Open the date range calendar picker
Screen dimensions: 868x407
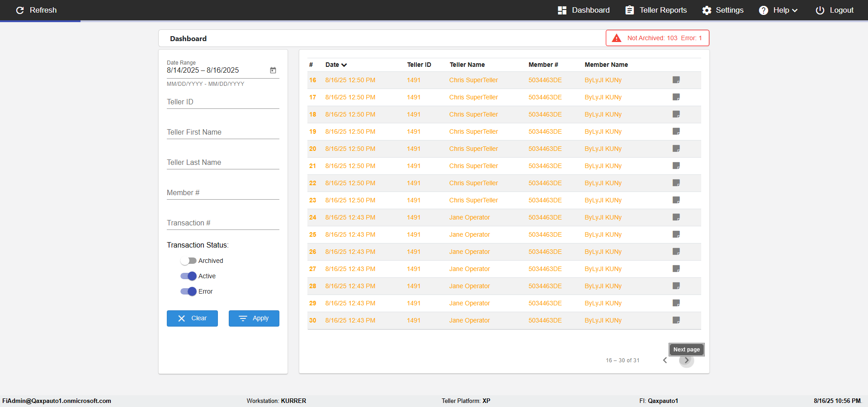(x=273, y=70)
